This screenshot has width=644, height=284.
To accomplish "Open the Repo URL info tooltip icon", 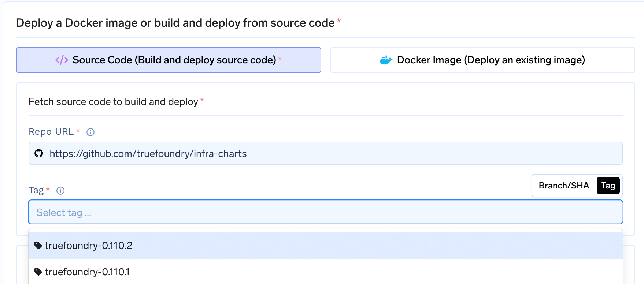I will [x=90, y=132].
